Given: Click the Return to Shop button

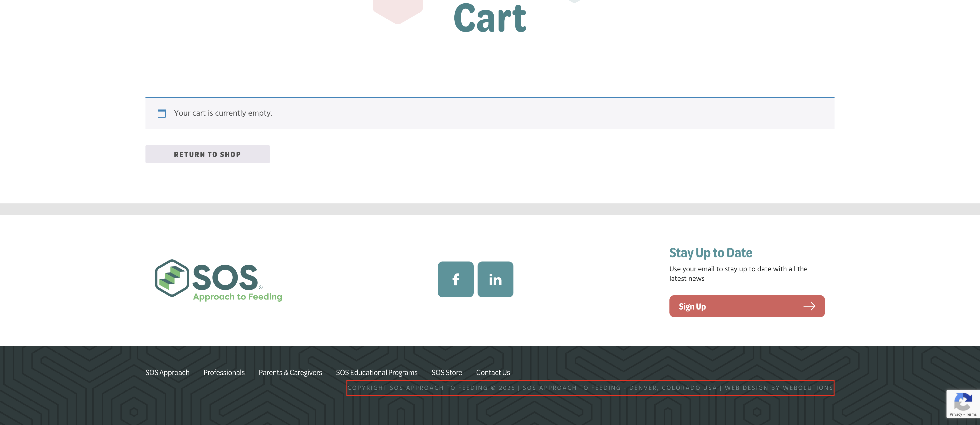Looking at the screenshot, I should click(207, 154).
